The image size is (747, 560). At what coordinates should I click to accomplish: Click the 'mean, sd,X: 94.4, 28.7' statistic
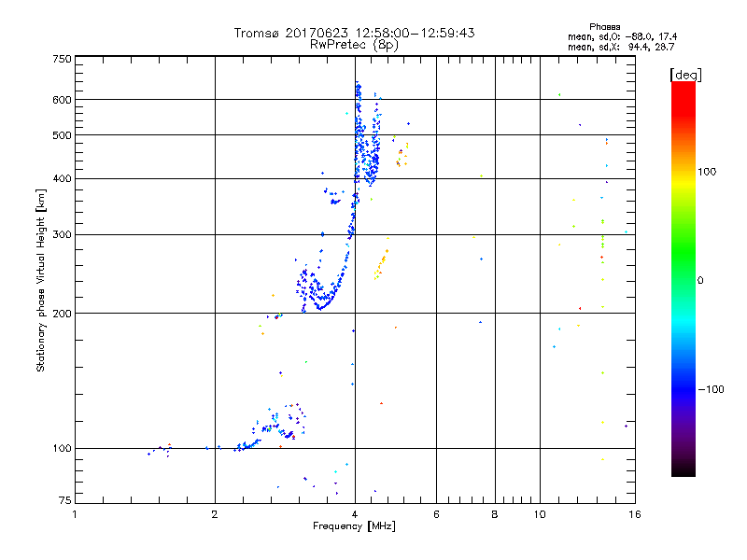click(x=621, y=47)
